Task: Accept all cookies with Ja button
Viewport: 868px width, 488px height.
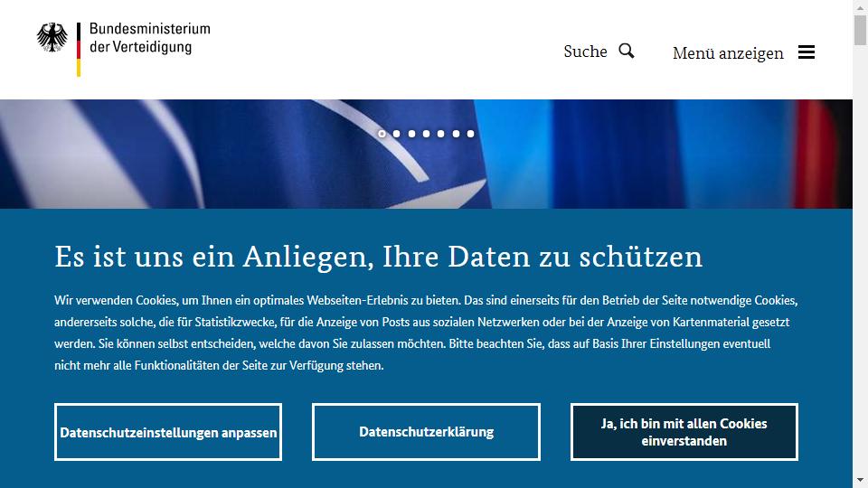Action: [684, 432]
